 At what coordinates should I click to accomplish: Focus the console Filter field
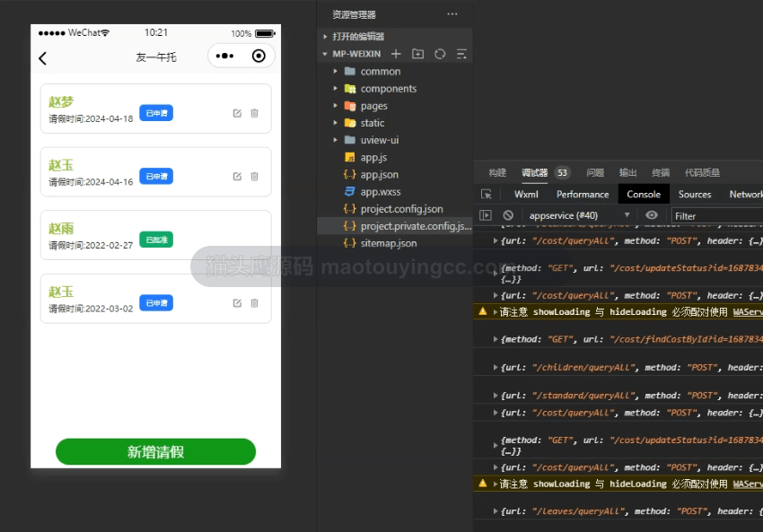[717, 216]
